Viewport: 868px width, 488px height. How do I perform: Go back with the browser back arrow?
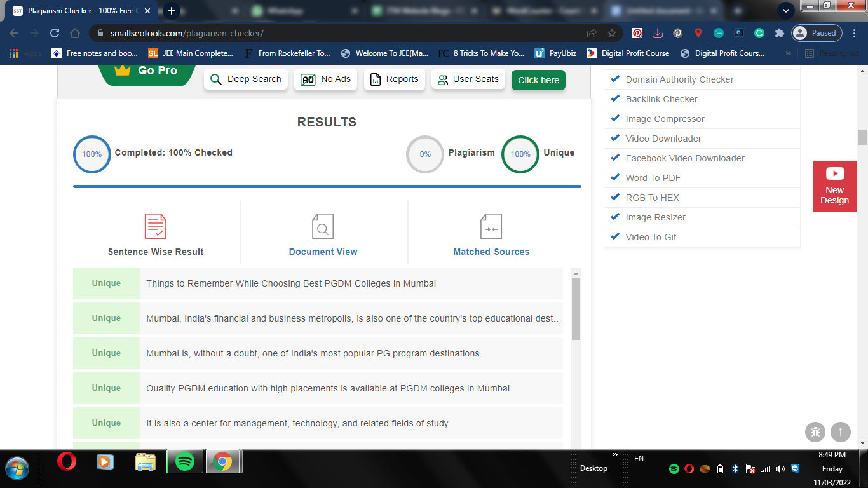pyautogui.click(x=14, y=33)
